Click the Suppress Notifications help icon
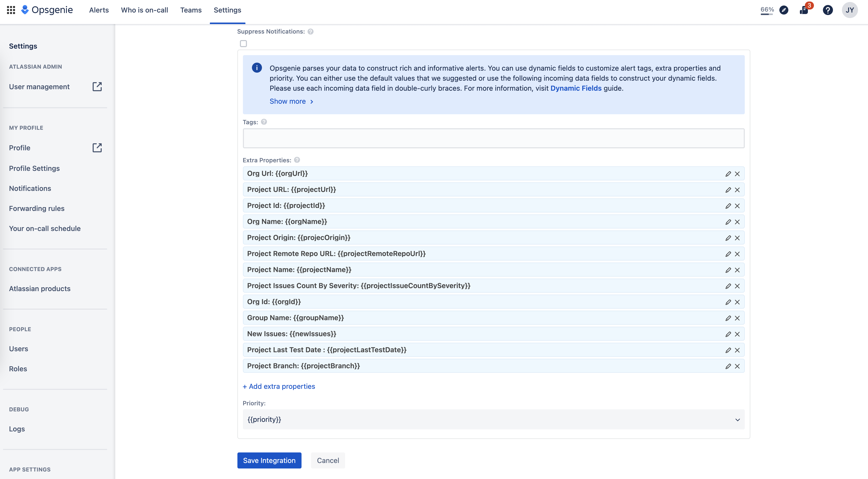868x479 pixels. 311,32
